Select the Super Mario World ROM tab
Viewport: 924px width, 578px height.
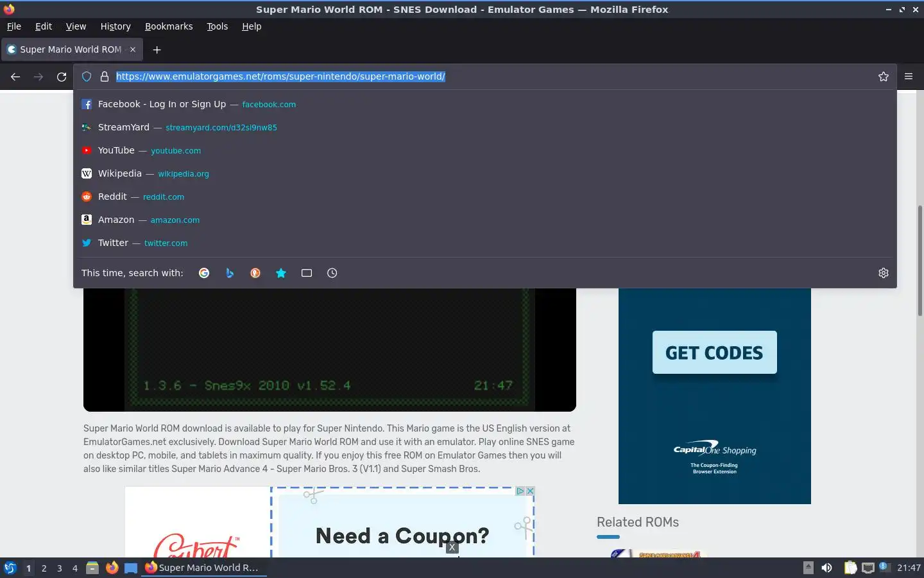[x=71, y=49]
